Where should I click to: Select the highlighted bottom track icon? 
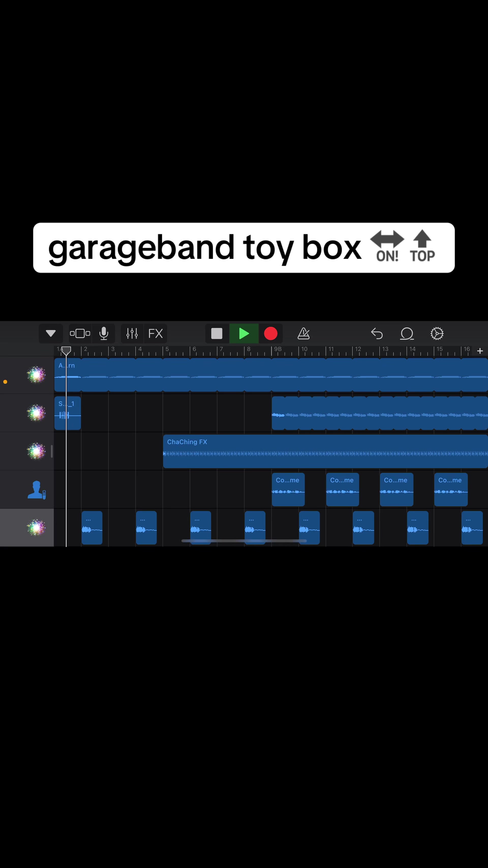coord(36,528)
